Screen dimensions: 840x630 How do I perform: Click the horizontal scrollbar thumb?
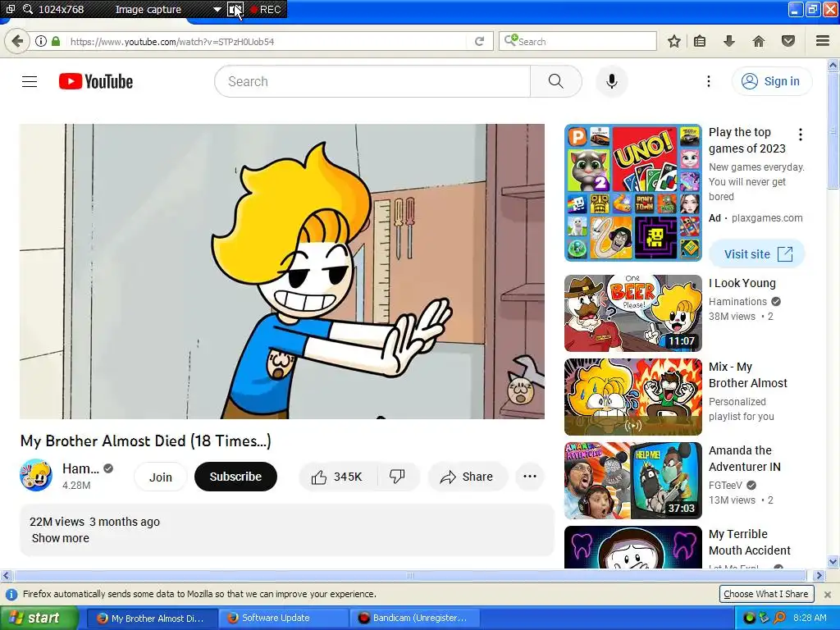pos(410,576)
